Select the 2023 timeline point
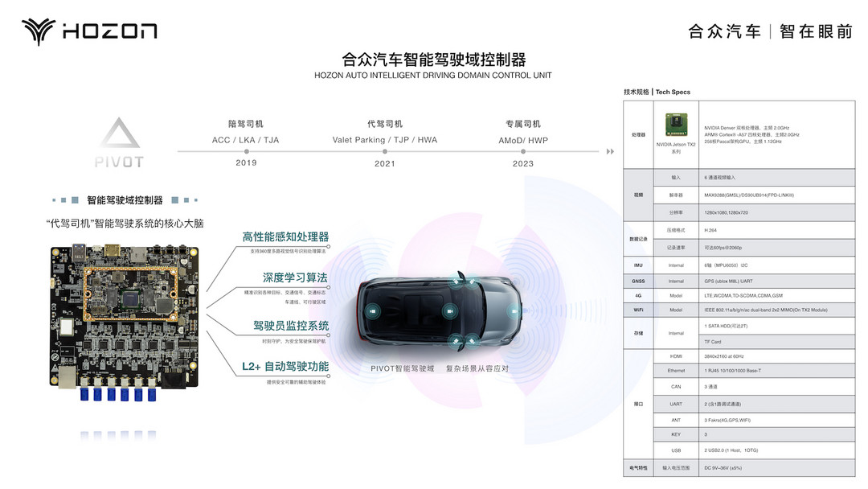This screenshot has width=868, height=489. pyautogui.click(x=523, y=151)
